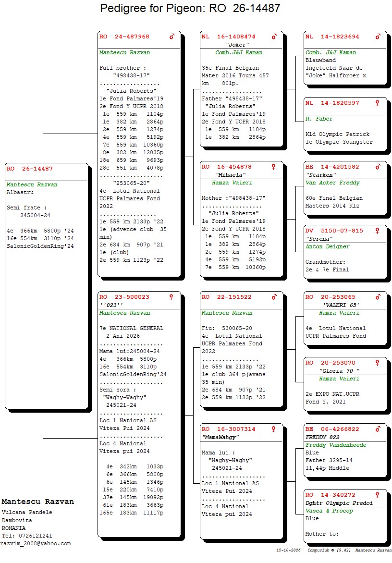Select the male symbol on card NL 14-1823694
The width and height of the screenshot is (392, 563).
click(x=378, y=36)
